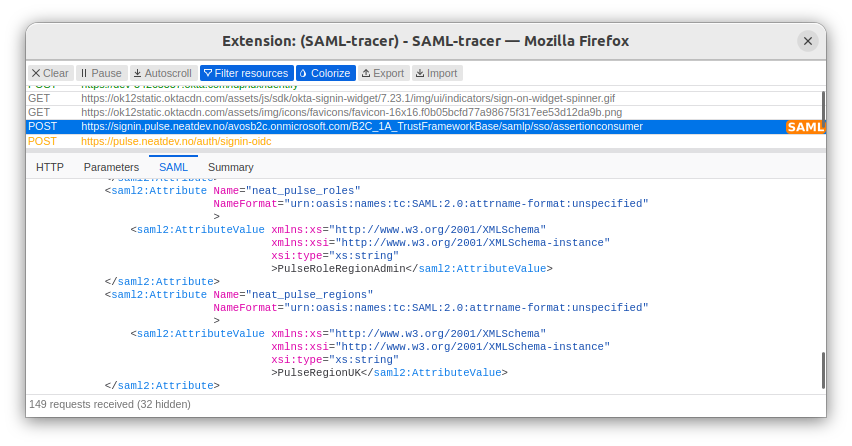Screen dimensions: 852x446
Task: Toggle the Colorize option
Action: click(x=325, y=73)
